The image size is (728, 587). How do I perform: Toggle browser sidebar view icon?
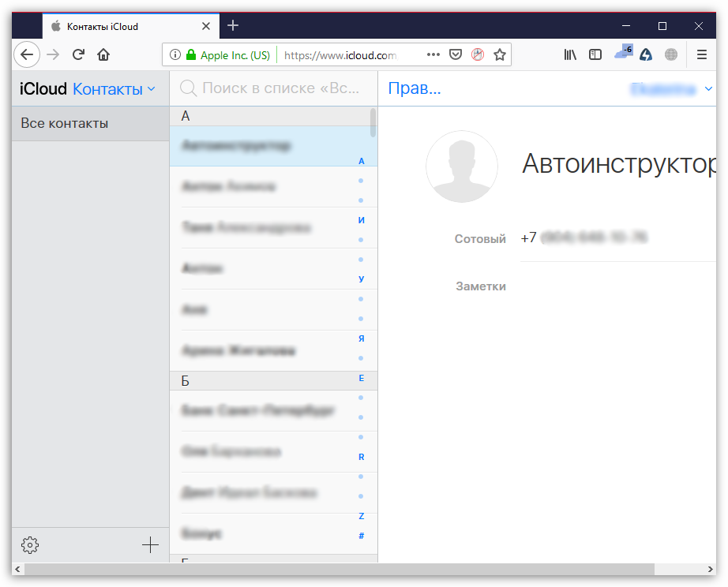(x=595, y=54)
